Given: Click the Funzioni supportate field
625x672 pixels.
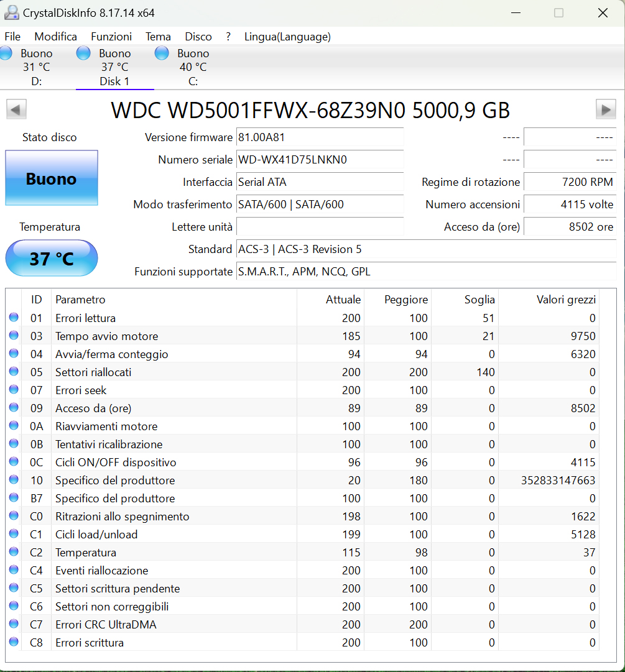Looking at the screenshot, I should tap(427, 271).
